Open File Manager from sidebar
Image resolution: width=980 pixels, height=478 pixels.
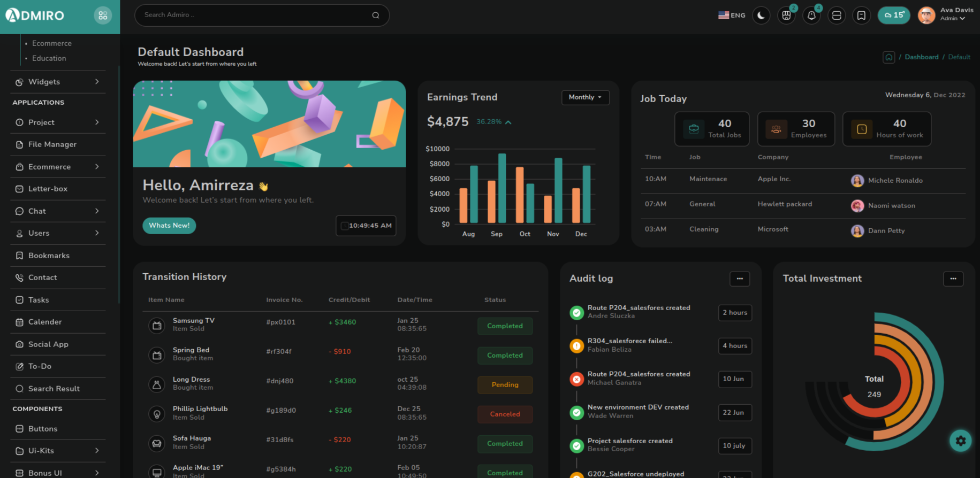pos(52,144)
